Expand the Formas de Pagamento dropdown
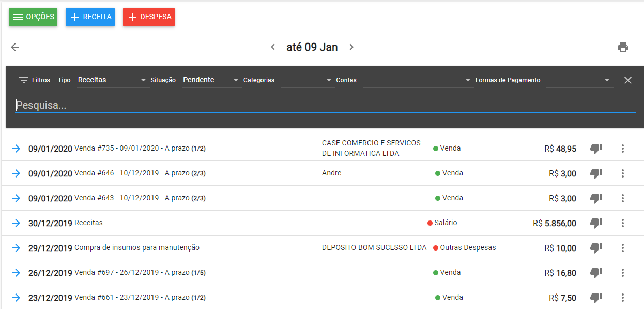Image resolution: width=644 pixels, height=309 pixels. 579,80
